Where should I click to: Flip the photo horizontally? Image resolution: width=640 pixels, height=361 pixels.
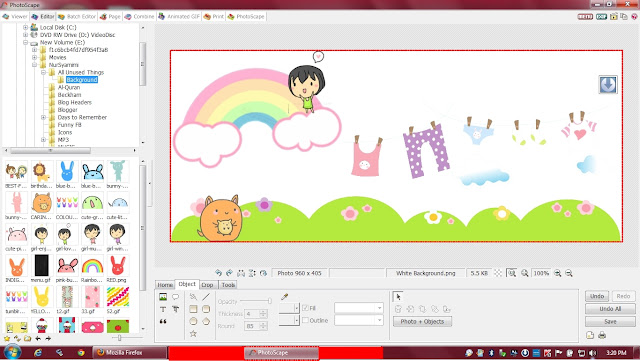pyautogui.click(x=241, y=273)
